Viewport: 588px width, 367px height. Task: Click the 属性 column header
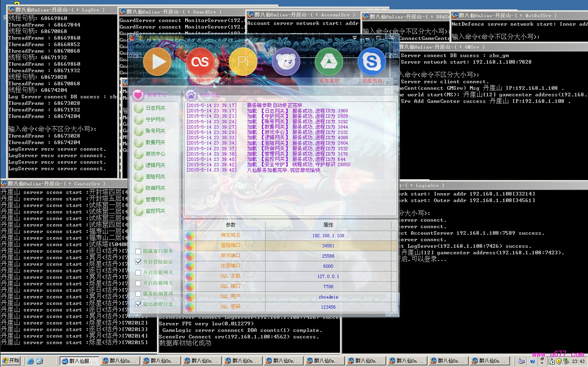[328, 225]
